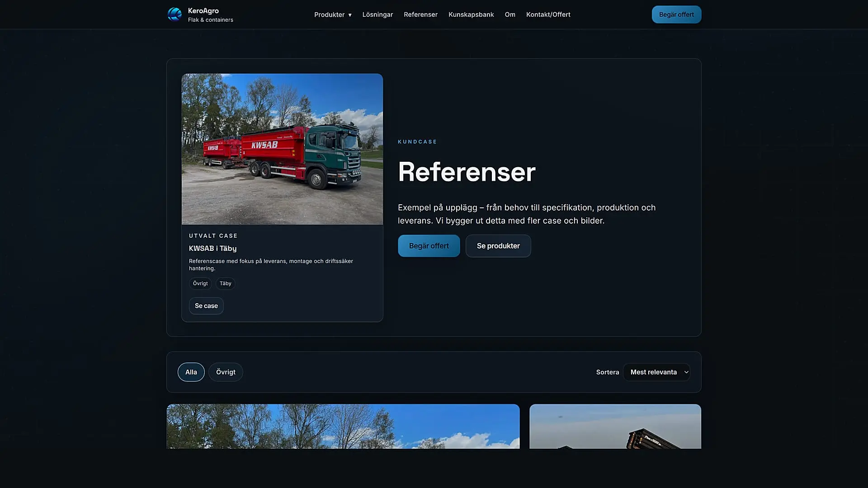Open the Produkter dropdown menu
This screenshot has width=868, height=488.
(x=333, y=14)
